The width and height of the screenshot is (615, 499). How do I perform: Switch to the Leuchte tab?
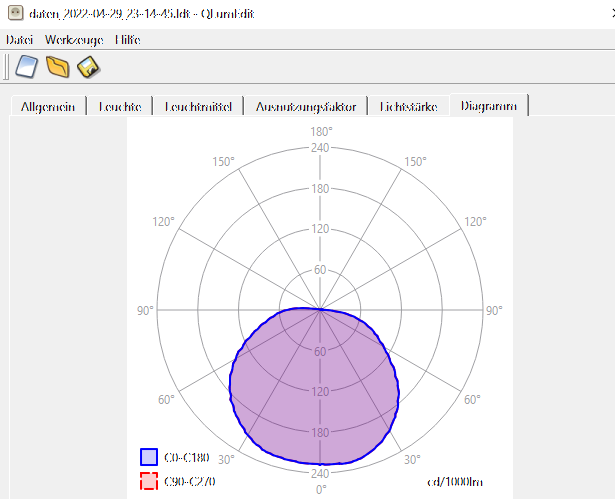click(x=120, y=106)
